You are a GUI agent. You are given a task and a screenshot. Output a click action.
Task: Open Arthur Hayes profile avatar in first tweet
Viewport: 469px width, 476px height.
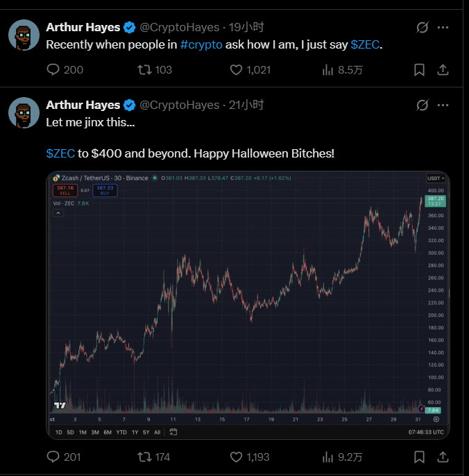coord(24,35)
